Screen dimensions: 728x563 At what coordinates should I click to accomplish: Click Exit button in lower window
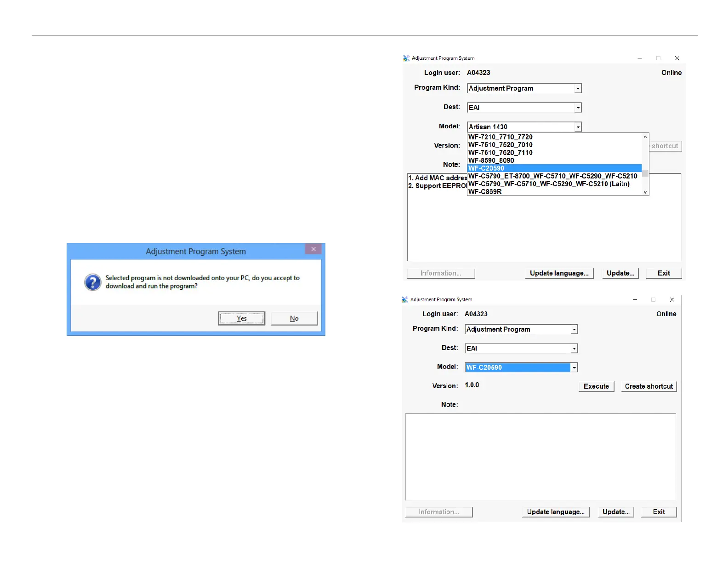[659, 512]
